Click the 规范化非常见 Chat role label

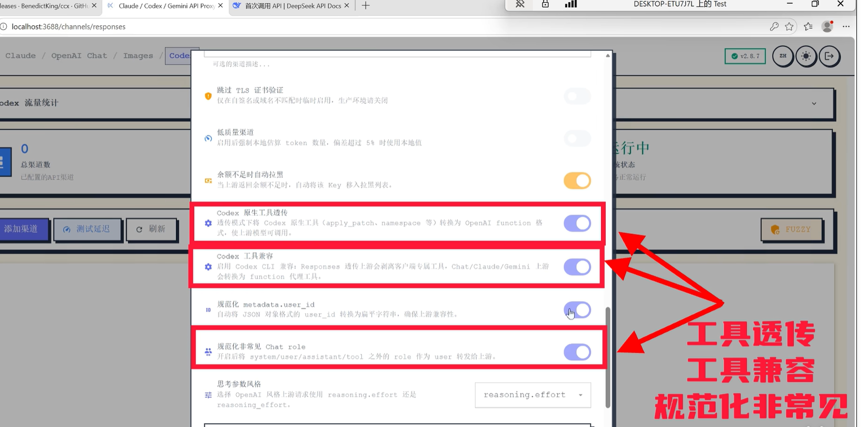(261, 346)
